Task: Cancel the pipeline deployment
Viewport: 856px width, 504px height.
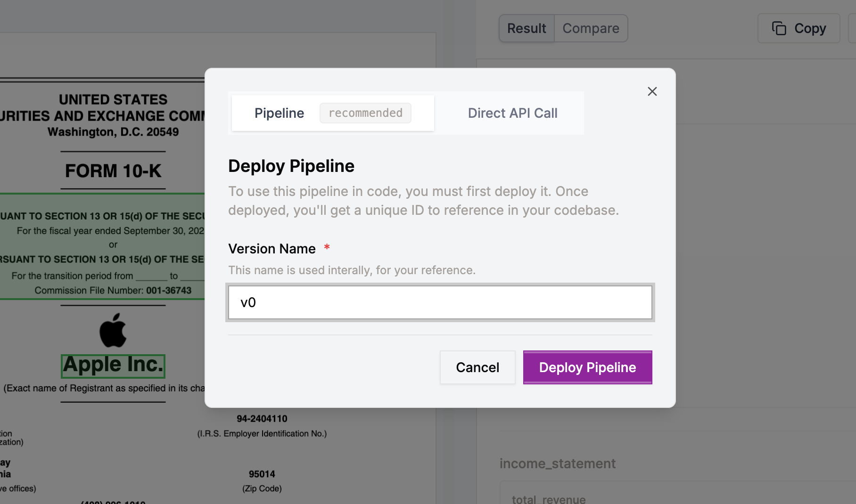Action: tap(477, 367)
